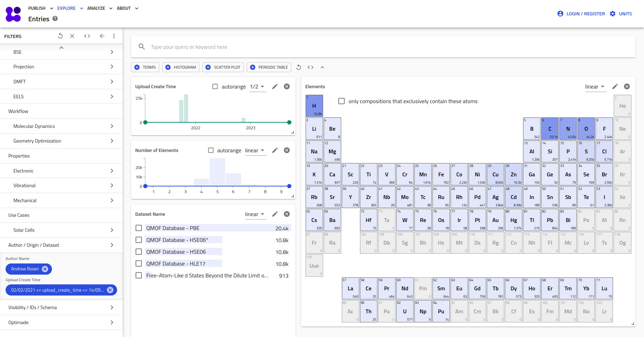Remove the Number of Elements widget
Image resolution: width=644 pixels, height=337 pixels.
[x=287, y=150]
